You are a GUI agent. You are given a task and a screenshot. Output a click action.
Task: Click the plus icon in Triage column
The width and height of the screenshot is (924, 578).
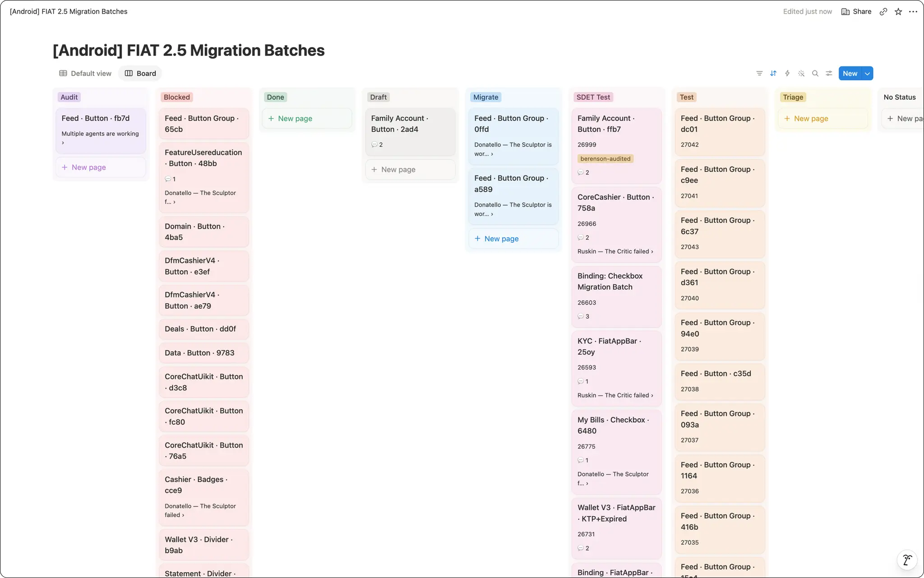[x=787, y=119]
